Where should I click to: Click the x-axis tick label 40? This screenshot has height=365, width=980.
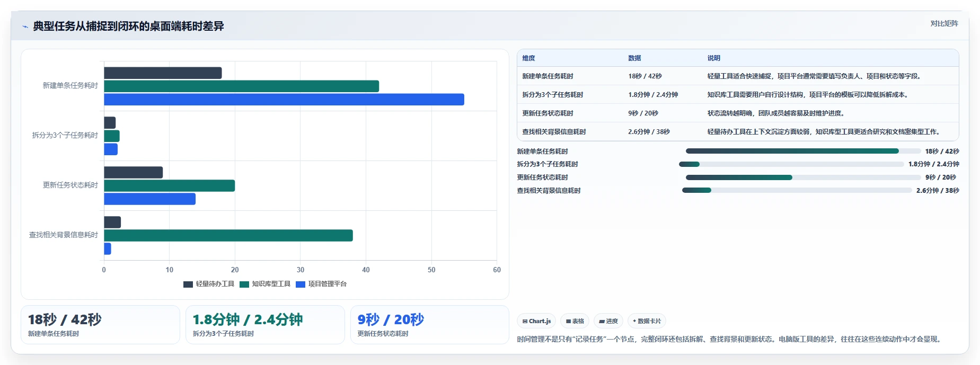[366, 270]
